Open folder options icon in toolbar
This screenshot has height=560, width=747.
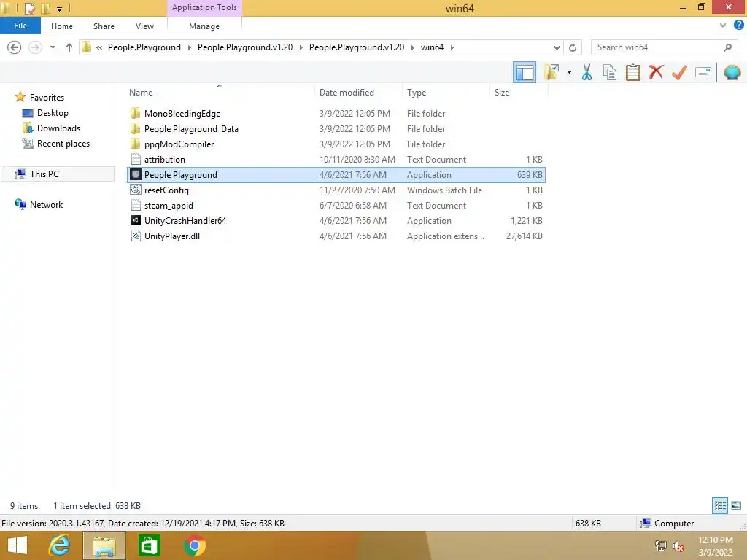coord(551,72)
